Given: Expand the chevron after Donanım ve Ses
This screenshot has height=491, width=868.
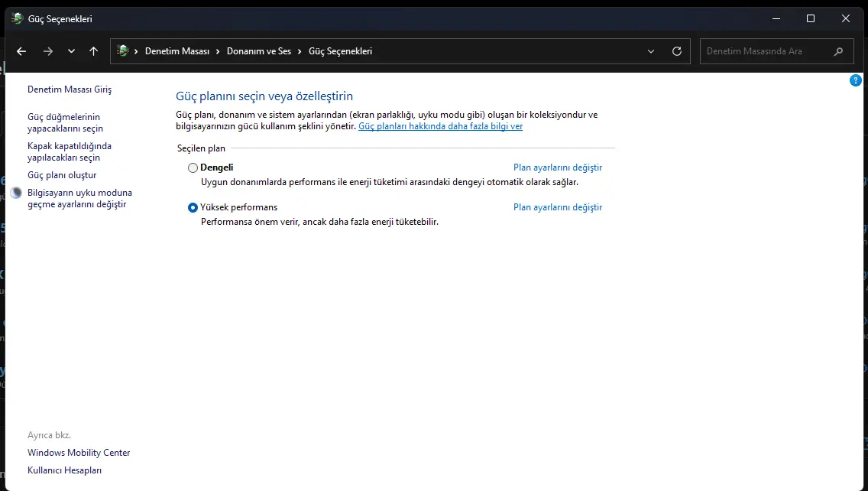Looking at the screenshot, I should point(300,51).
